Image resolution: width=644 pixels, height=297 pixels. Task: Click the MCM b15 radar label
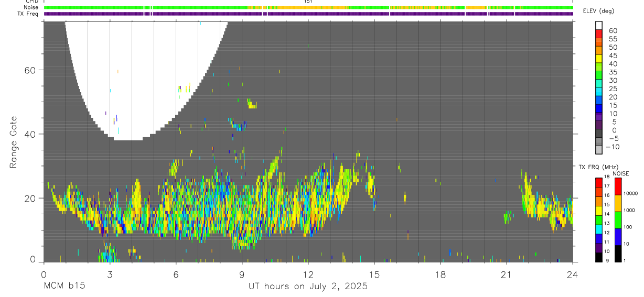point(64,287)
